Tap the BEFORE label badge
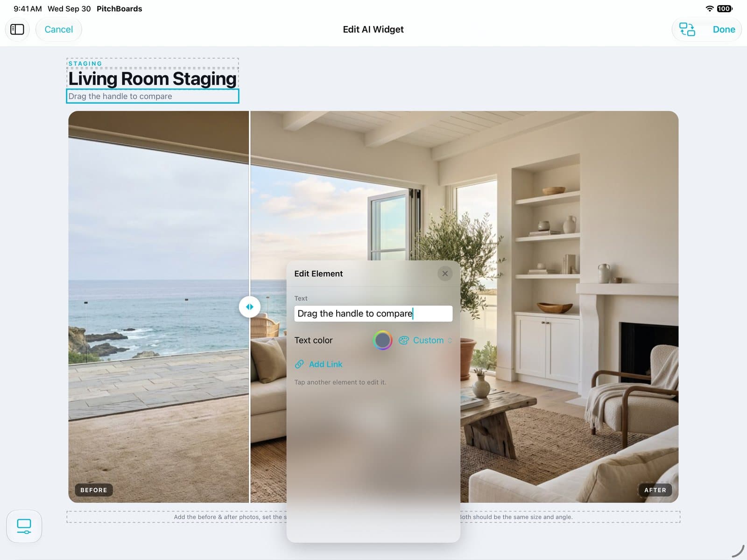747x560 pixels. click(94, 490)
